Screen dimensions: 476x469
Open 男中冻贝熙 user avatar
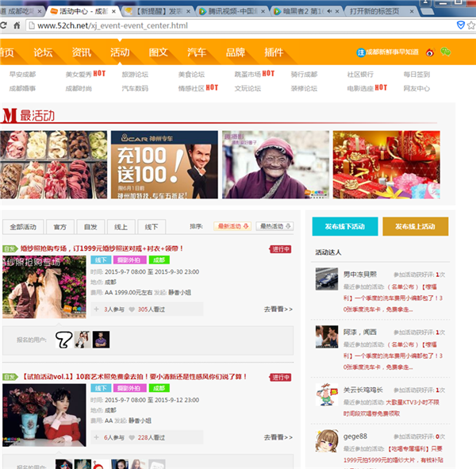[327, 279]
